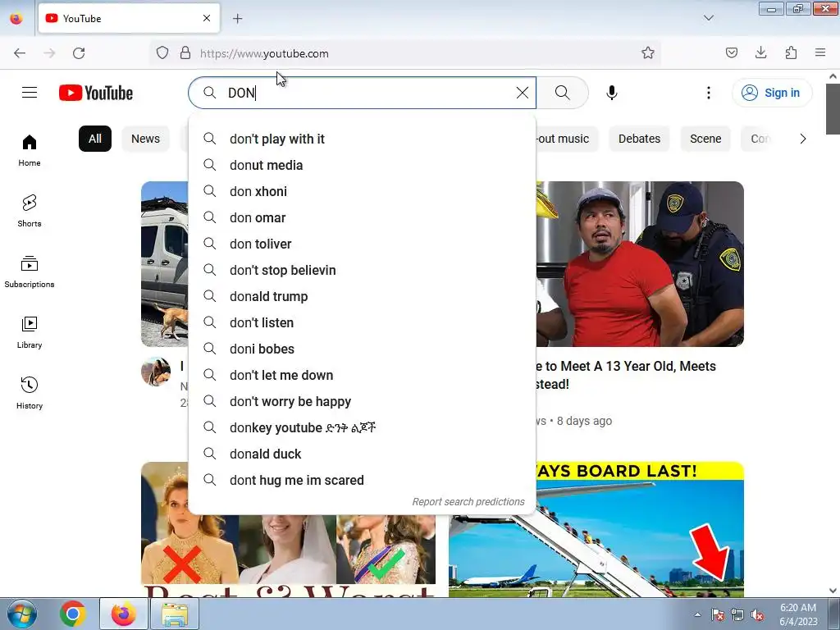The height and width of the screenshot is (630, 840).
Task: Choose suggestion "don't play with it"
Action: pos(362,139)
